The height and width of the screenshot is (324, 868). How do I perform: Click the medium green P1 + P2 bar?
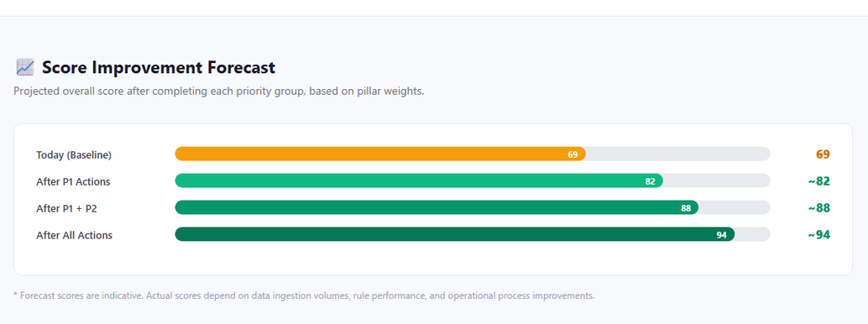(437, 207)
